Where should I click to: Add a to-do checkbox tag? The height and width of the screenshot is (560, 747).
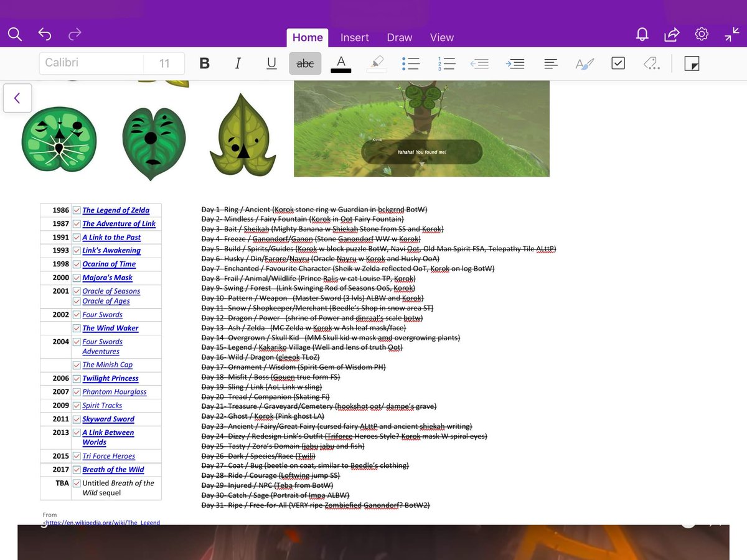tap(618, 63)
